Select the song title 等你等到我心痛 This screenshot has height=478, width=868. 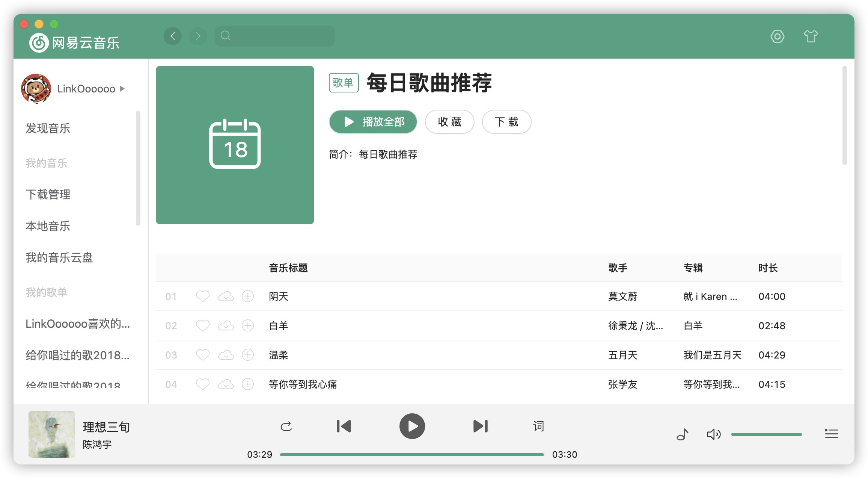tap(303, 384)
